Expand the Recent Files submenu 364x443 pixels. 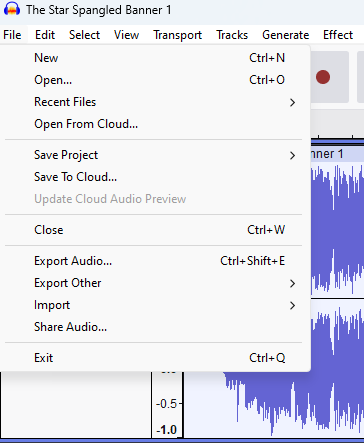155,102
